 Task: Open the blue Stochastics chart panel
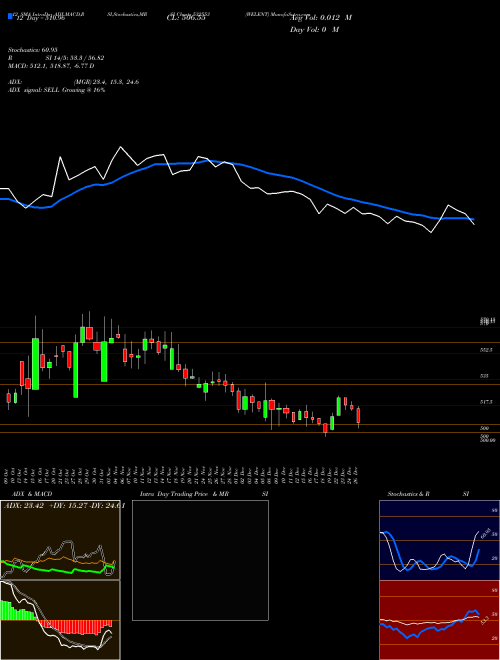click(439, 540)
